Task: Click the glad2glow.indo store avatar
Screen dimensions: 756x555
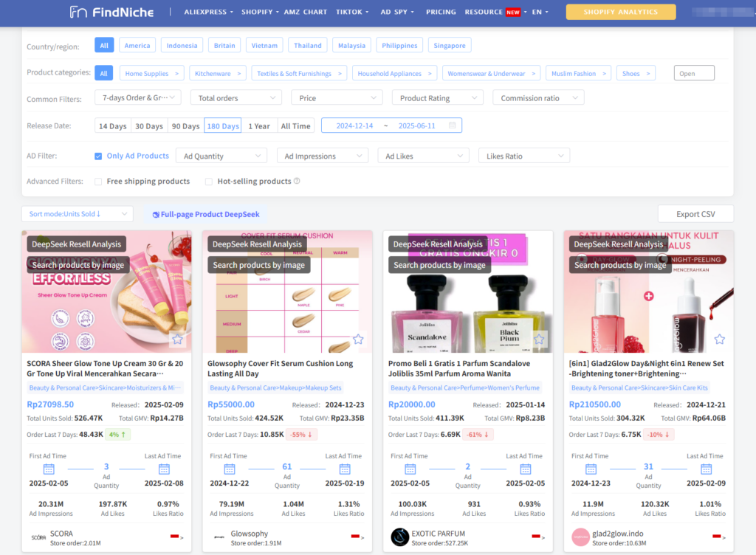Action: [x=580, y=537]
